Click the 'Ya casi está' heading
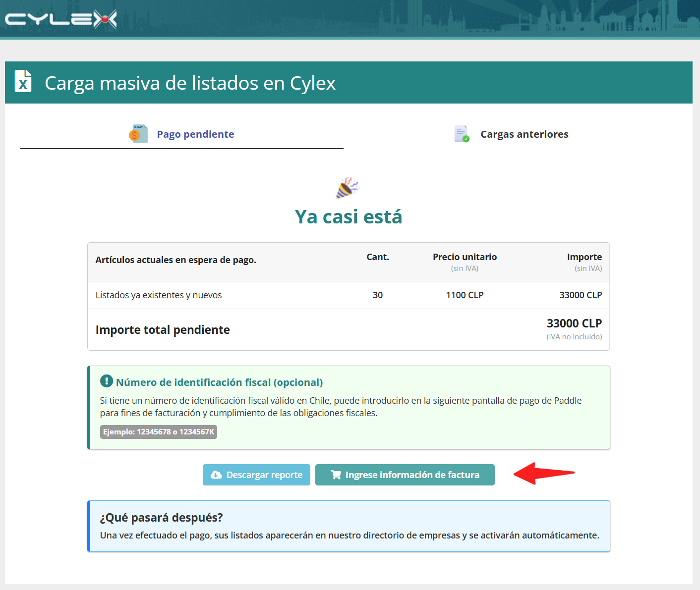 (349, 217)
